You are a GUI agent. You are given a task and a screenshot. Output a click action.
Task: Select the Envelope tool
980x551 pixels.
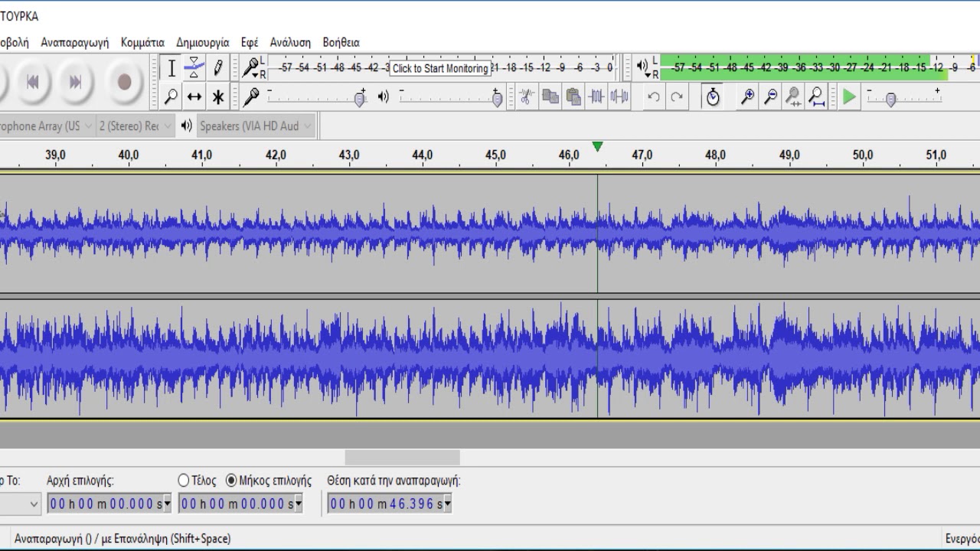pyautogui.click(x=194, y=68)
